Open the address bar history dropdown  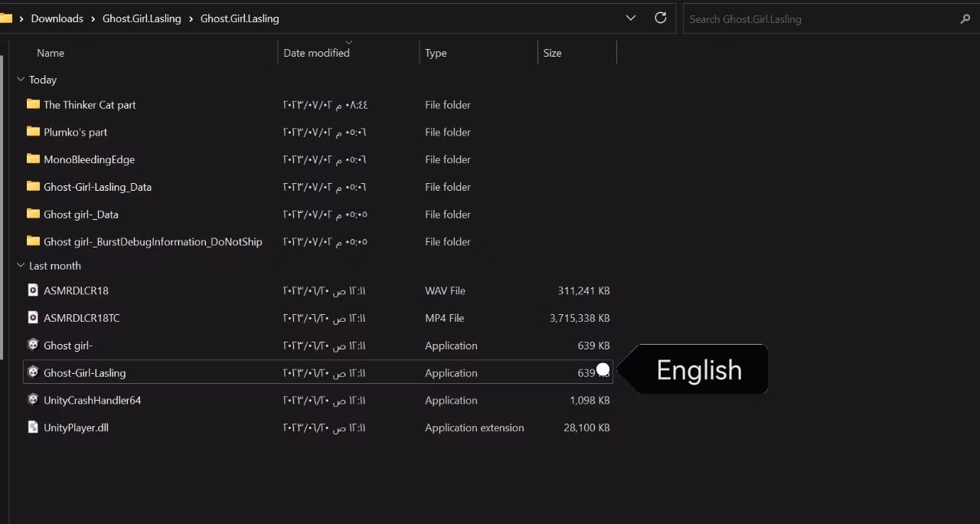click(x=631, y=18)
